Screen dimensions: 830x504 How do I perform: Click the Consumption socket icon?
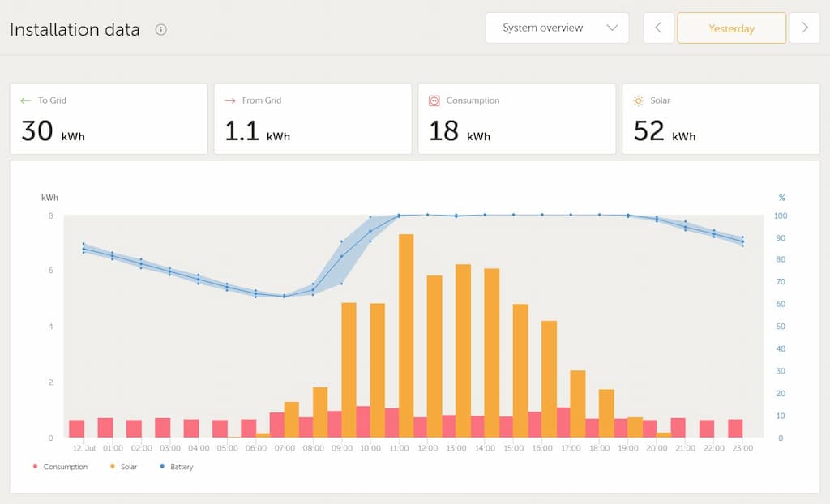pyautogui.click(x=434, y=101)
